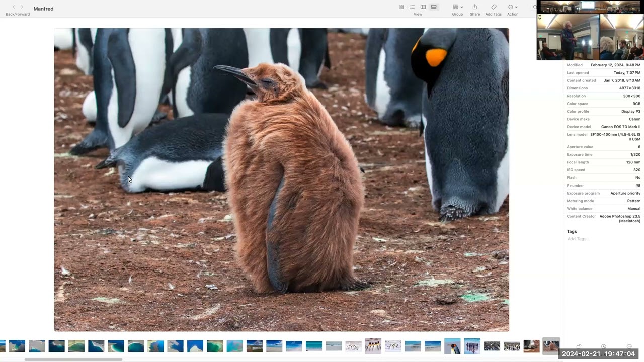This screenshot has height=362, width=644.
Task: Click the Add Tags toolbar icon
Action: (494, 7)
